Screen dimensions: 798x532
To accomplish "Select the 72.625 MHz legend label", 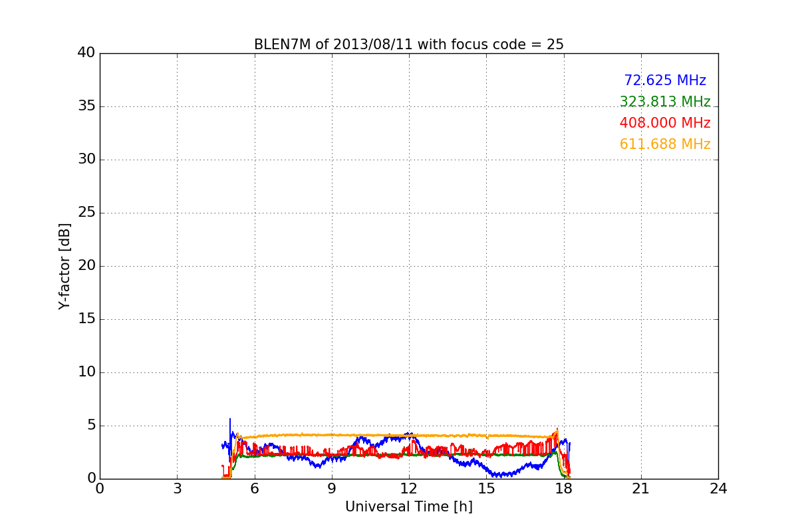I will tap(665, 80).
